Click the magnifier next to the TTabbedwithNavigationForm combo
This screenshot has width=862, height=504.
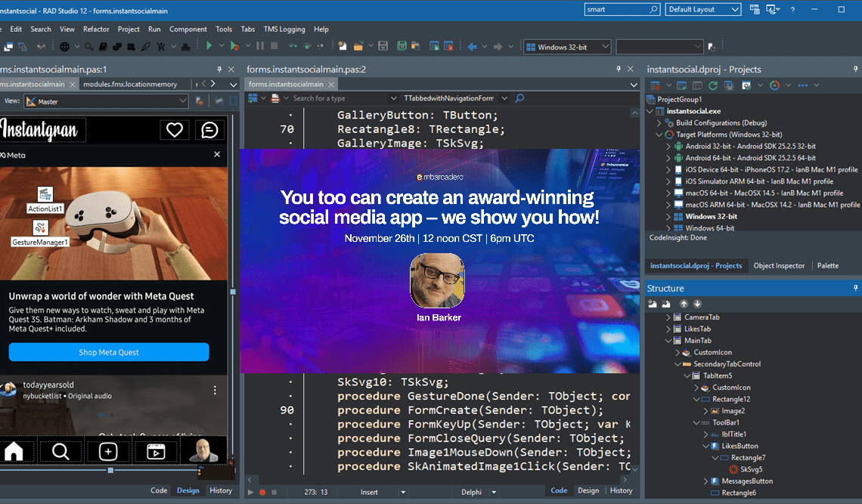pos(519,98)
